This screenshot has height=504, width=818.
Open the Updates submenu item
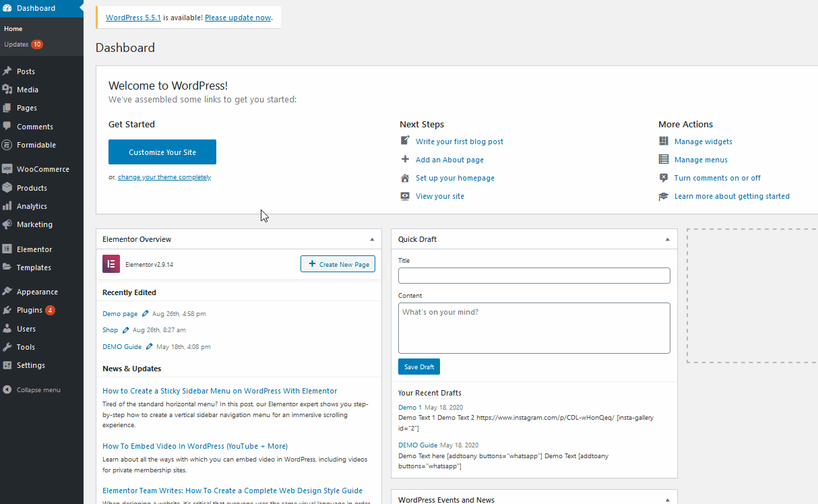[16, 44]
